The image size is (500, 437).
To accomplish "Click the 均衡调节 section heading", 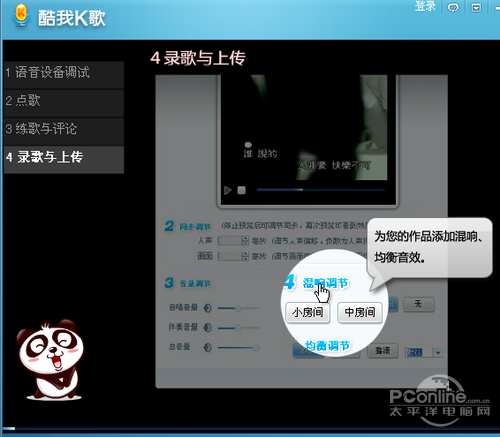I will pos(327,346).
